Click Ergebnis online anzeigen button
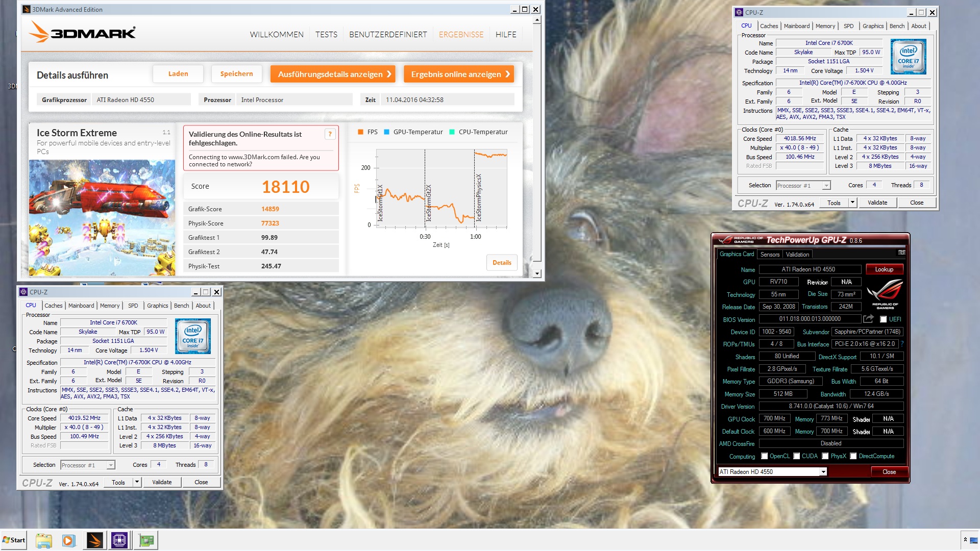Viewport: 980px width, 551px height. pyautogui.click(x=459, y=74)
